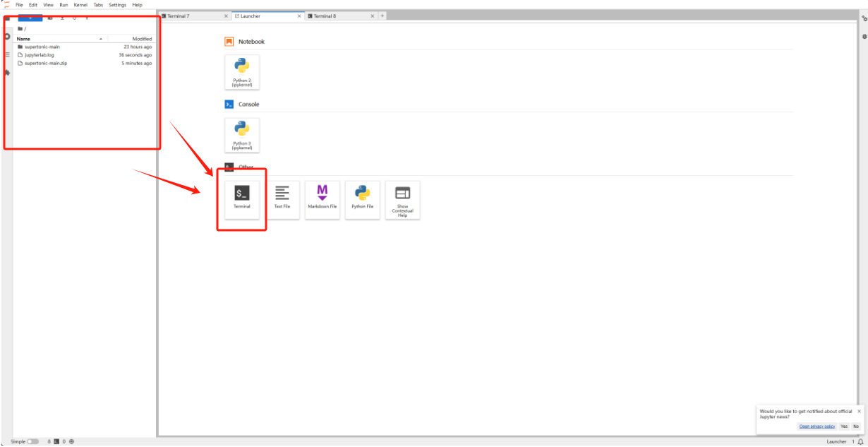868x447 pixels.
Task: Click Yes on Jupyter news prompt
Action: (844, 426)
